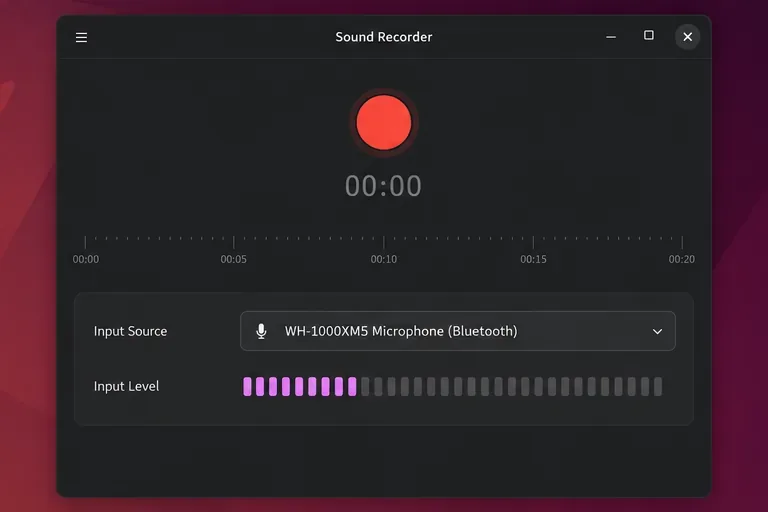Minimize the Sound Recorder window
768x512 pixels.
[611, 37]
